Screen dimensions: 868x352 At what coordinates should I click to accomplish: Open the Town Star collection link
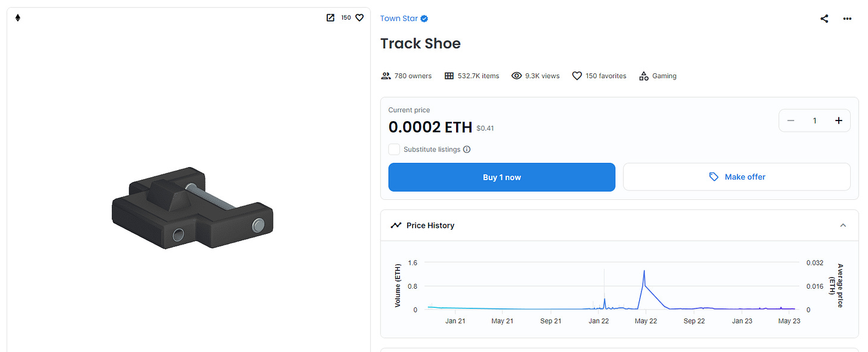(x=399, y=18)
